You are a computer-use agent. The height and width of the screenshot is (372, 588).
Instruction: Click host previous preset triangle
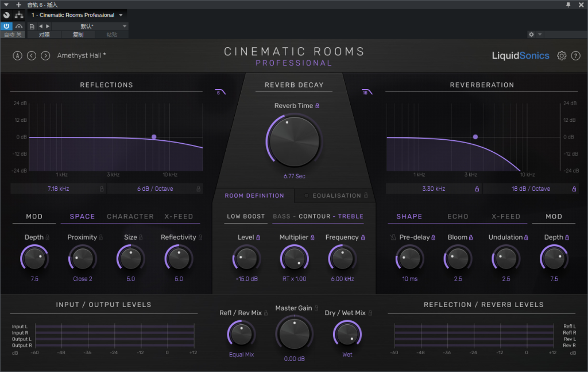click(x=41, y=26)
